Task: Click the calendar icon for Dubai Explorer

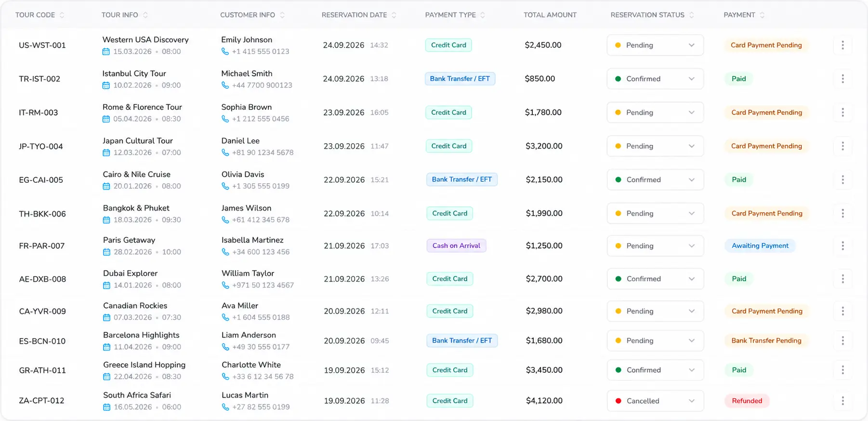Action: click(x=106, y=285)
